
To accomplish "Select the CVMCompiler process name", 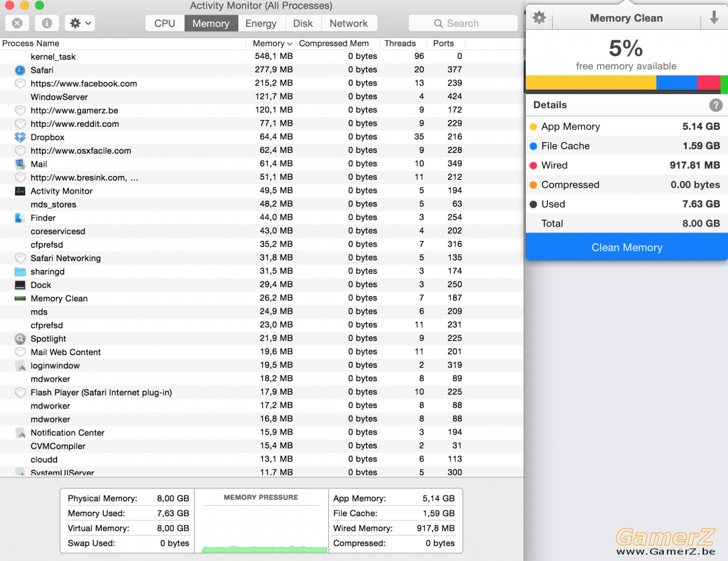I will pos(58,446).
